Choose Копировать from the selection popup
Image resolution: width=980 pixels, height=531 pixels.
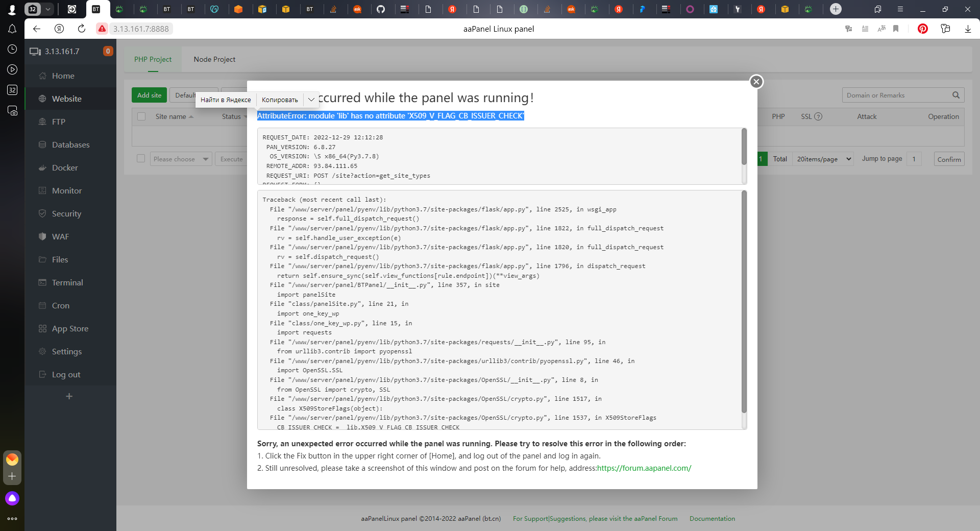(x=280, y=100)
